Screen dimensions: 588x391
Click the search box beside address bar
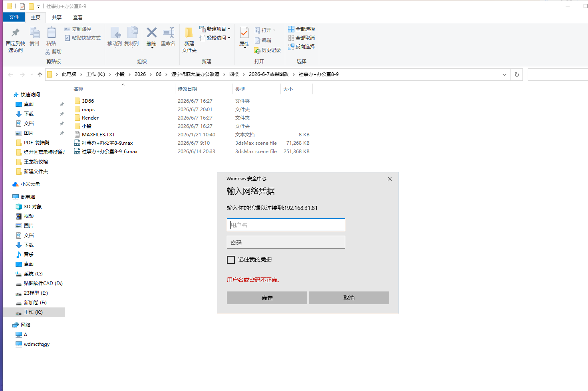pos(558,74)
